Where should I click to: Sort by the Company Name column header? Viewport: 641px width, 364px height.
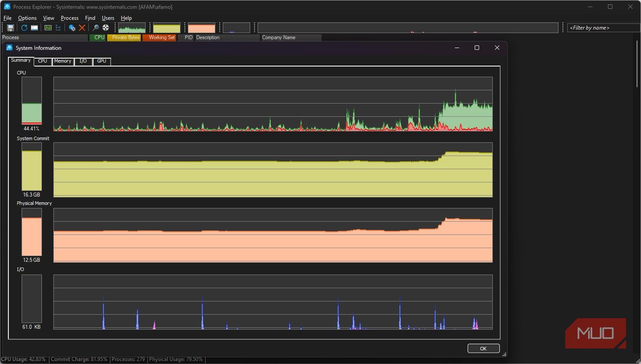[x=291, y=38]
